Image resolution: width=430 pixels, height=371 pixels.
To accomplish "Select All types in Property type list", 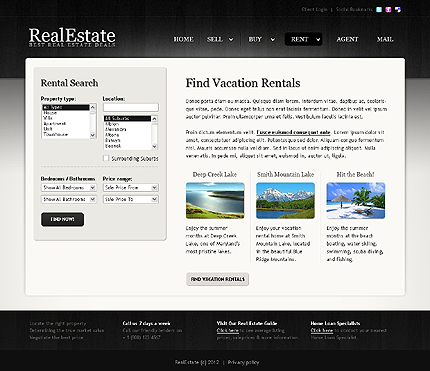I will coord(66,107).
